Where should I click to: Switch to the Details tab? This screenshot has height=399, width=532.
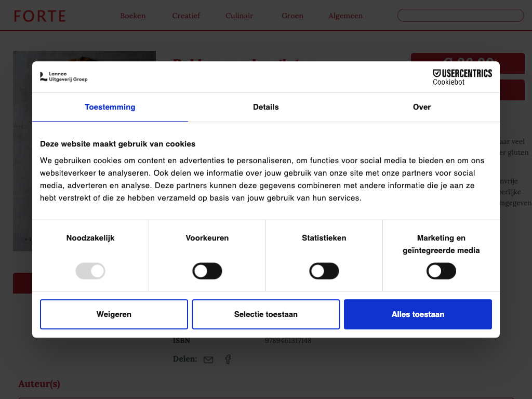click(266, 107)
